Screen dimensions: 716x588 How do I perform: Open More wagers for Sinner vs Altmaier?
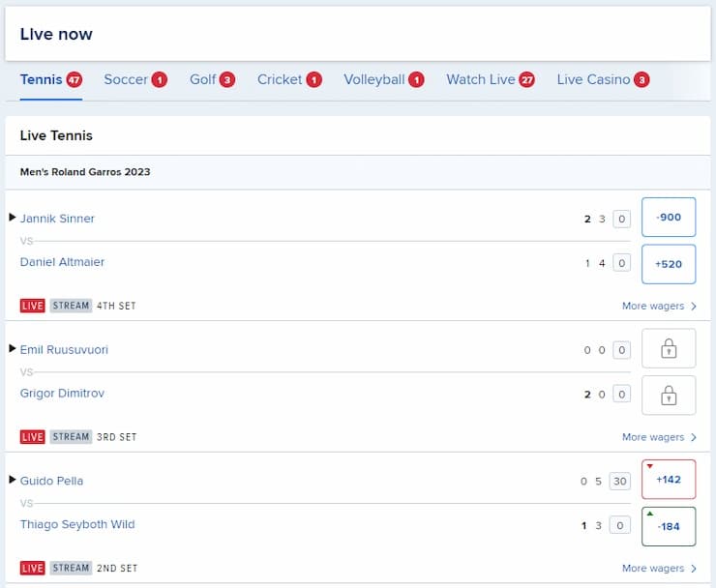pos(659,306)
